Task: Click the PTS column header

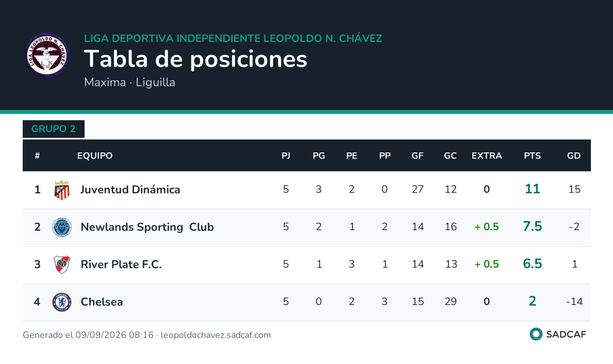Action: (532, 156)
